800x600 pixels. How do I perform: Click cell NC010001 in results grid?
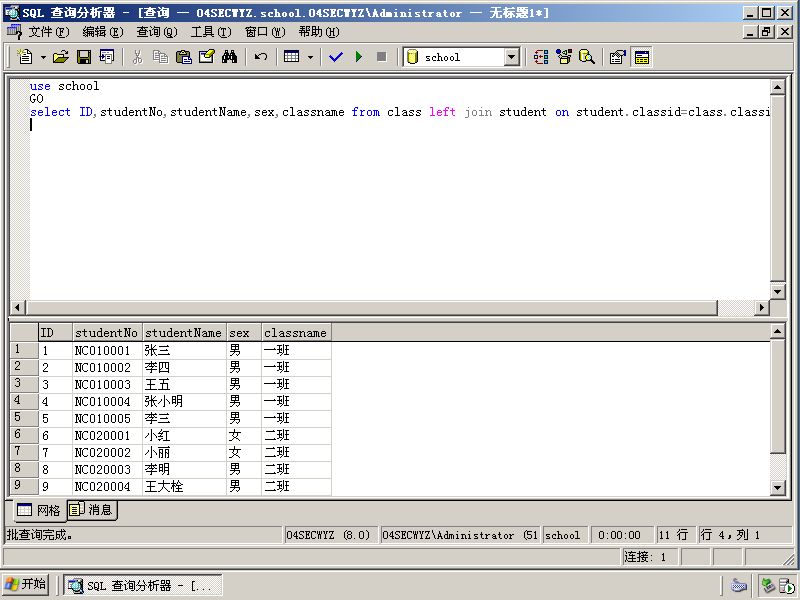(x=107, y=351)
